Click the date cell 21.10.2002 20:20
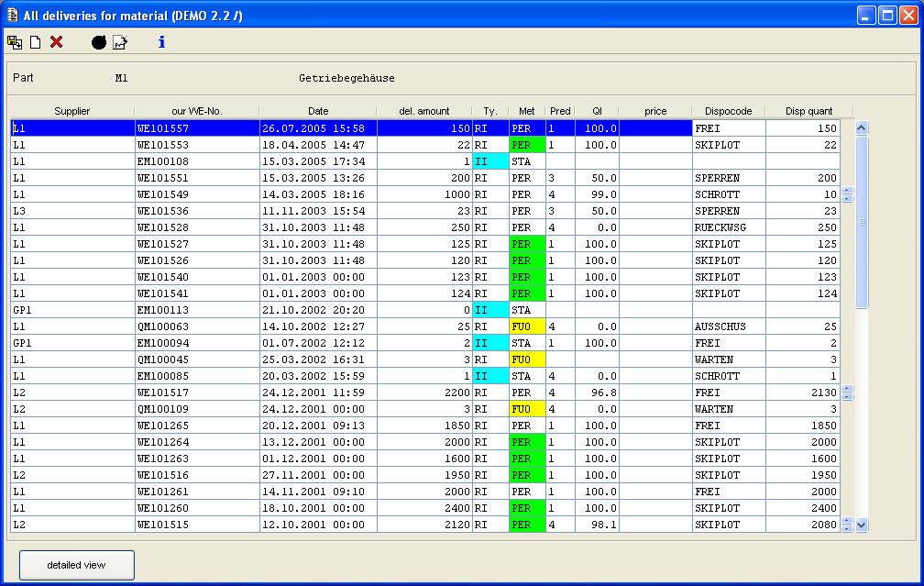 tap(318, 310)
